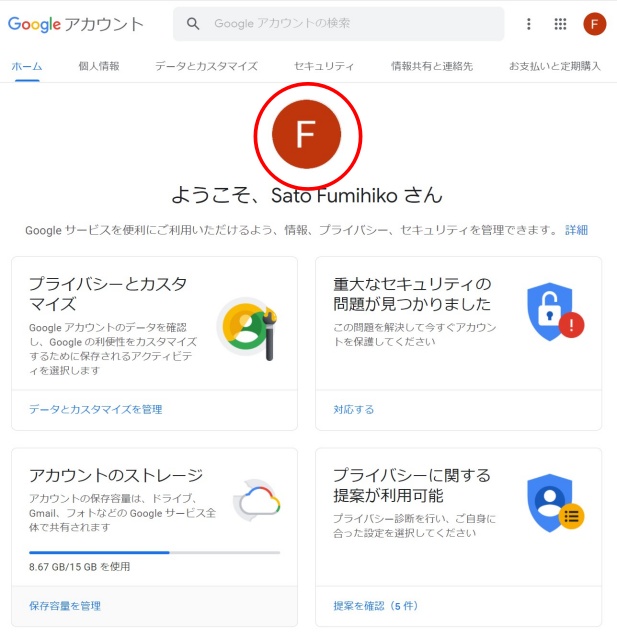The width and height of the screenshot is (617, 640).
Task: Click the privacy and customize paintbrush icon
Action: (x=248, y=329)
